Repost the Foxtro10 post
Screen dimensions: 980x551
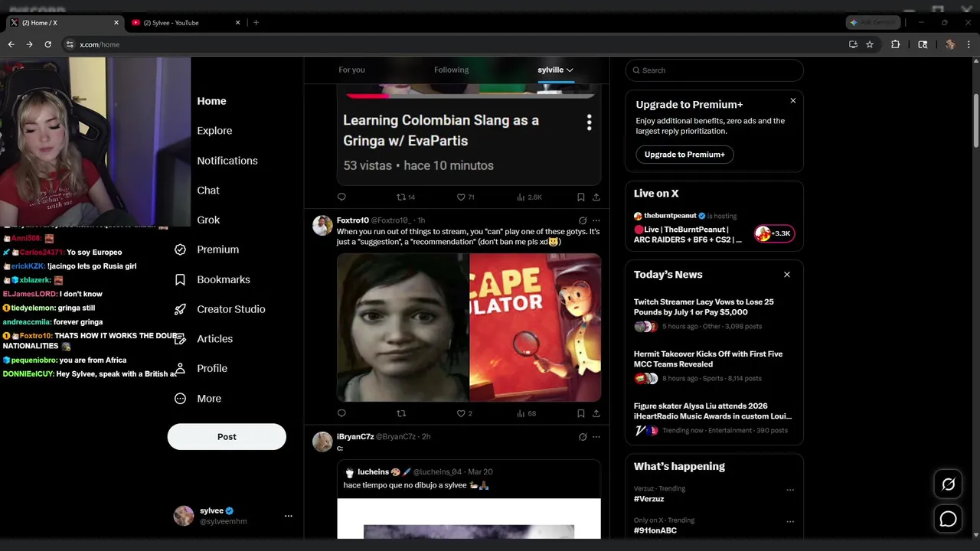[x=401, y=413]
